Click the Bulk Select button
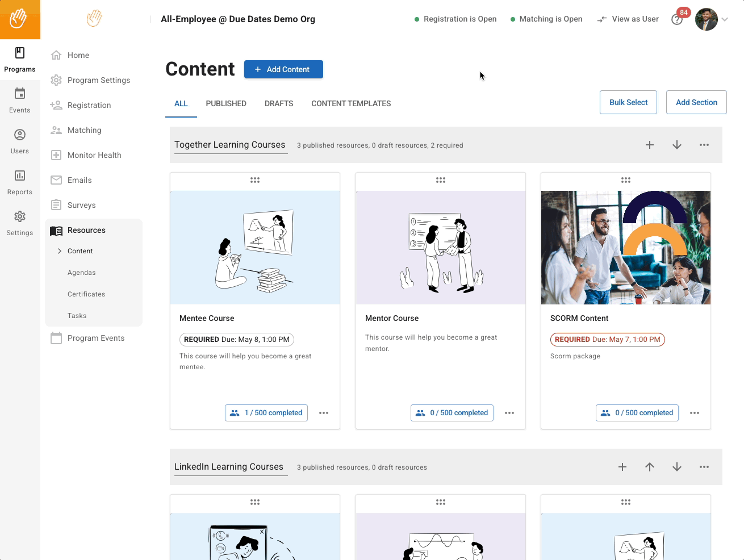 pos(628,102)
